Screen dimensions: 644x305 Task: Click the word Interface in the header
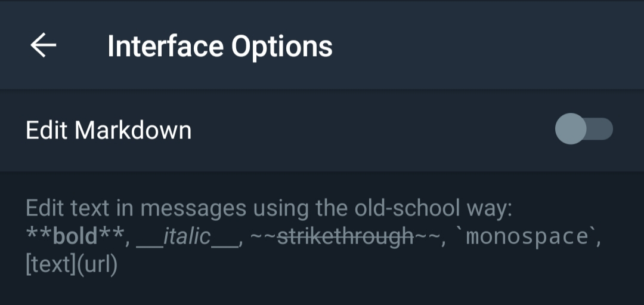click(x=165, y=46)
